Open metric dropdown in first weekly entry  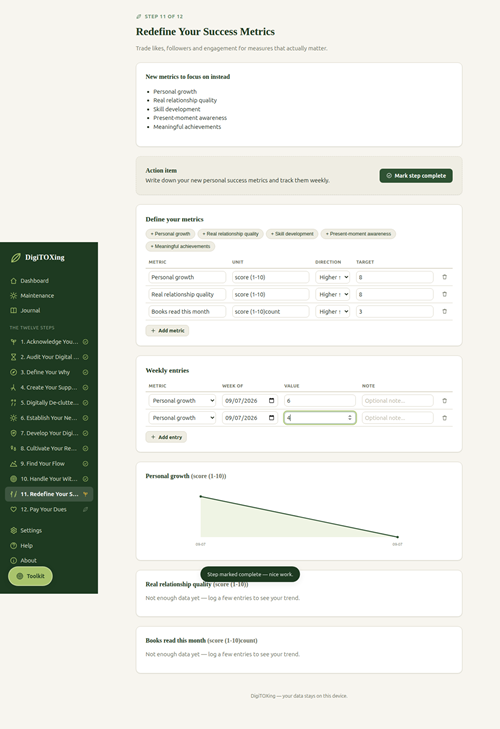pyautogui.click(x=182, y=401)
